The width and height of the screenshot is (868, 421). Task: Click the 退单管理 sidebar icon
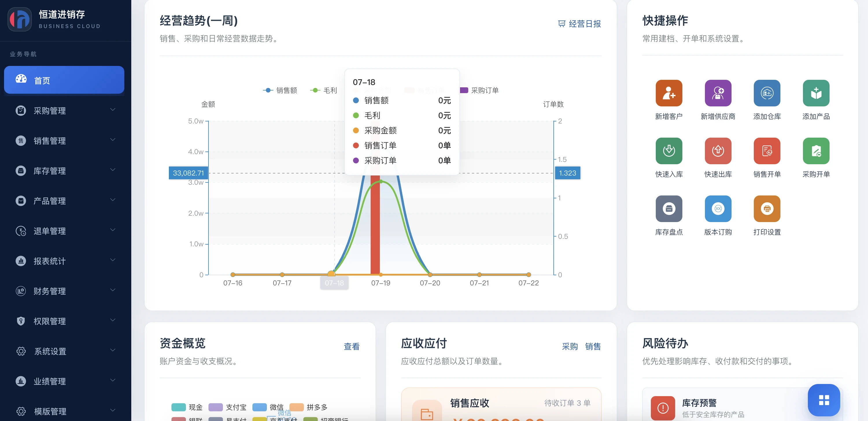[21, 231]
